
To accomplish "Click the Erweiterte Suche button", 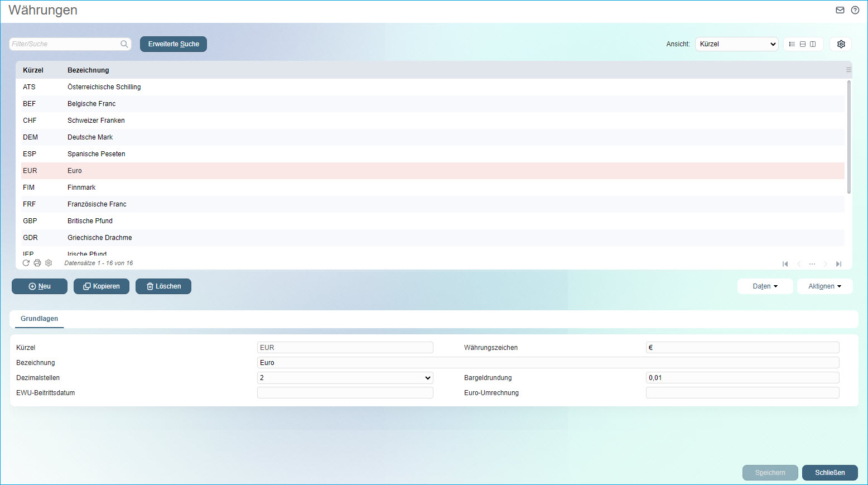I will [173, 44].
